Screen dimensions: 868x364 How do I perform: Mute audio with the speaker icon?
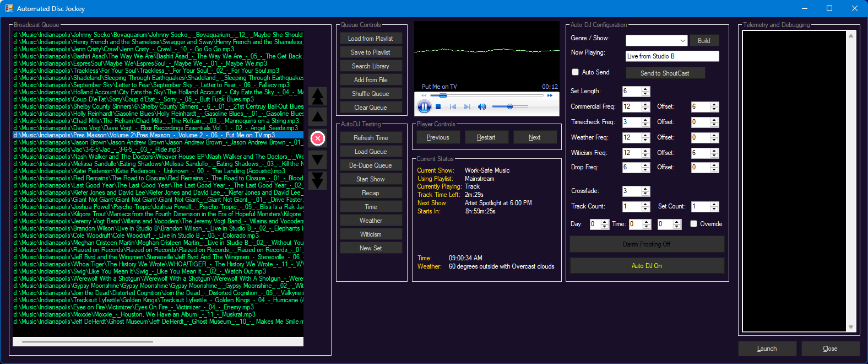point(482,107)
